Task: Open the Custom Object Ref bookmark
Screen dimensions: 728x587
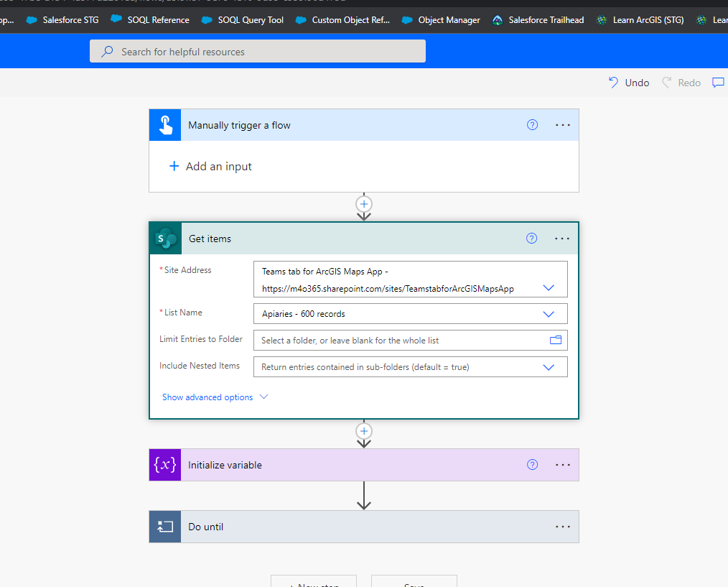Action: pos(342,20)
